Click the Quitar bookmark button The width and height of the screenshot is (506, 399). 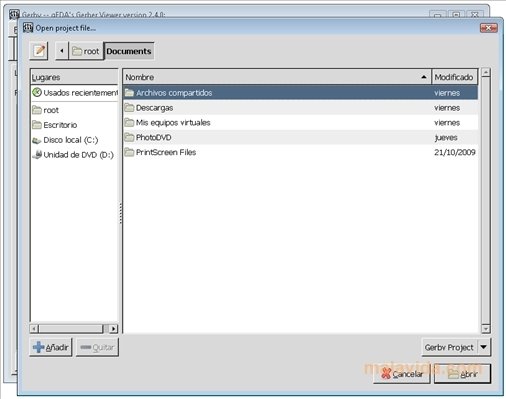(x=97, y=347)
